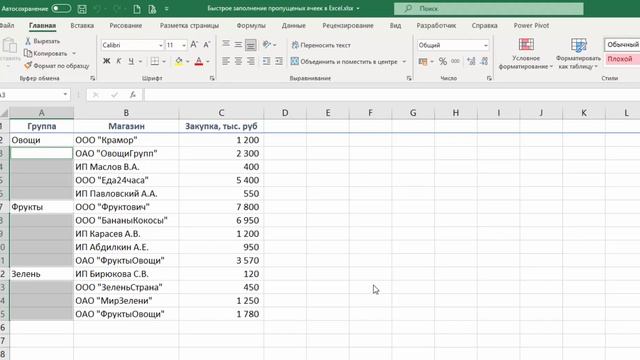Click the accounting currency format icon

pyautogui.click(x=423, y=62)
